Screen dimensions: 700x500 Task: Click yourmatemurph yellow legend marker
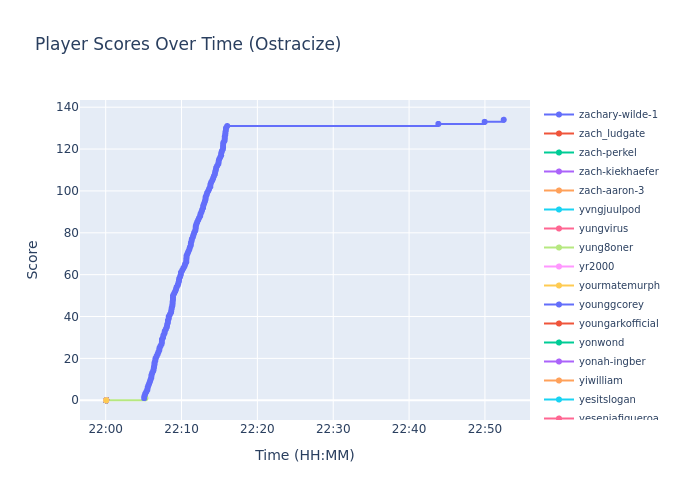click(559, 286)
